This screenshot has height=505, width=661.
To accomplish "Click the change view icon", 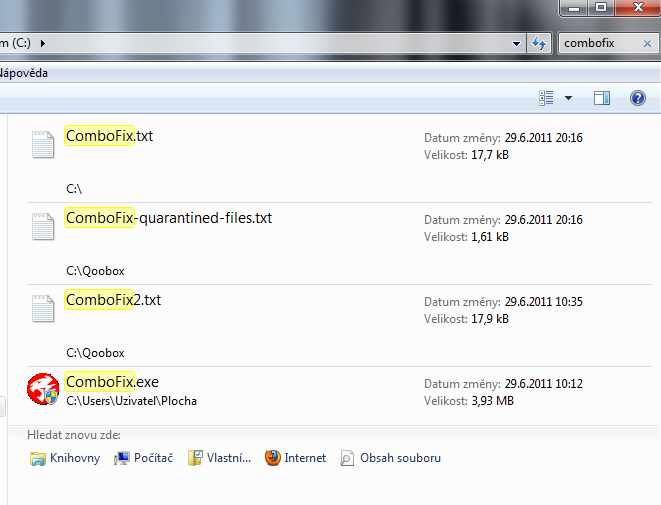I will pyautogui.click(x=546, y=98).
